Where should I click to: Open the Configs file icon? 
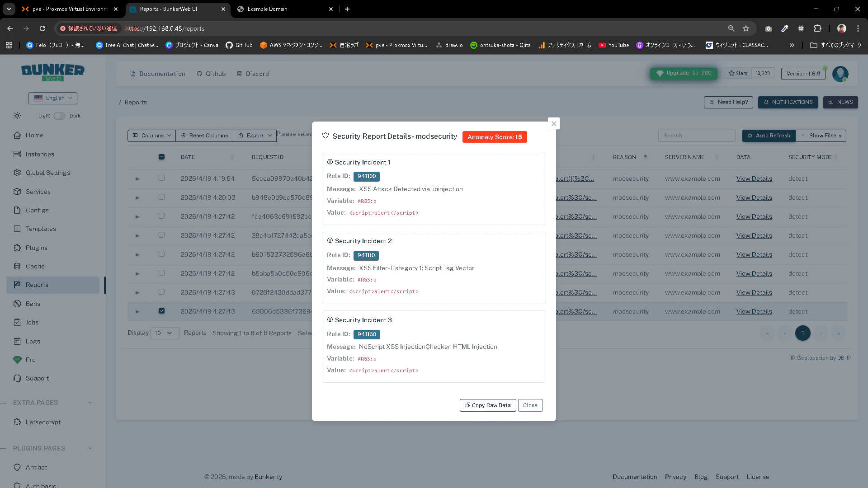[17, 210]
